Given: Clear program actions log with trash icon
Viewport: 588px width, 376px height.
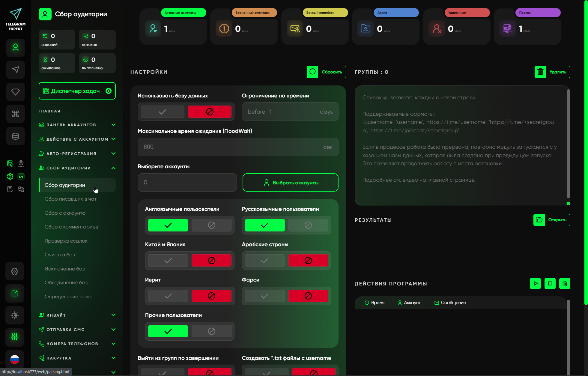Looking at the screenshot, I should tap(565, 283).
